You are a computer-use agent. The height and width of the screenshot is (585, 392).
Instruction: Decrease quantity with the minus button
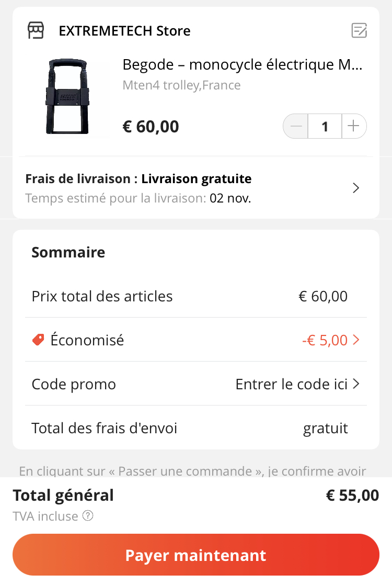[x=296, y=126]
